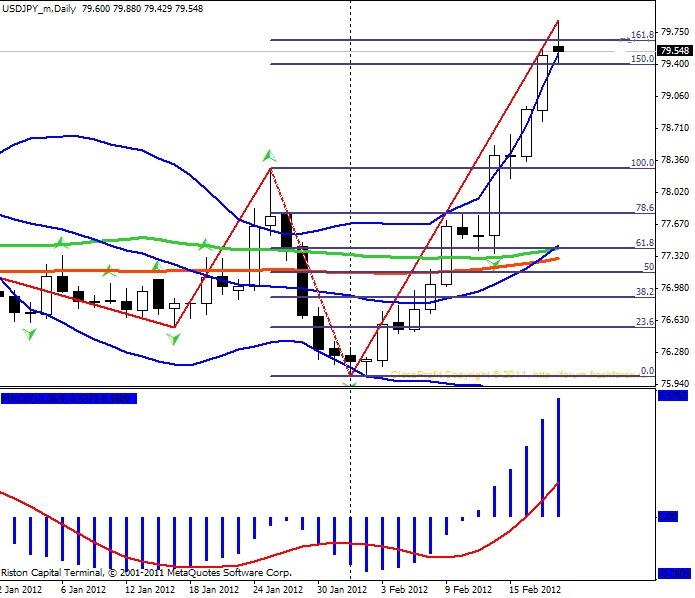Click the green fractal arrow above the 24 Jan peak
Image resolution: width=695 pixels, height=598 pixels.
(x=269, y=156)
